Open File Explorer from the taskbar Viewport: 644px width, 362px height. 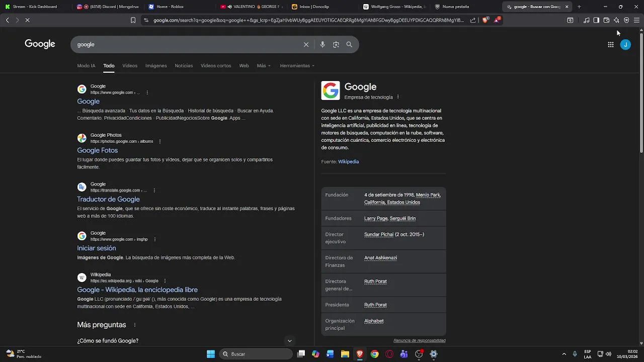coord(345,354)
